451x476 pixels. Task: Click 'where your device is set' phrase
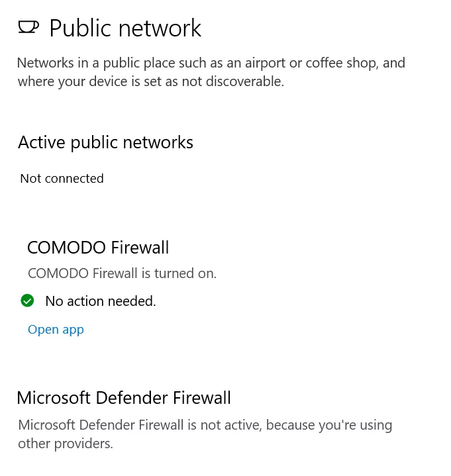coord(87,81)
